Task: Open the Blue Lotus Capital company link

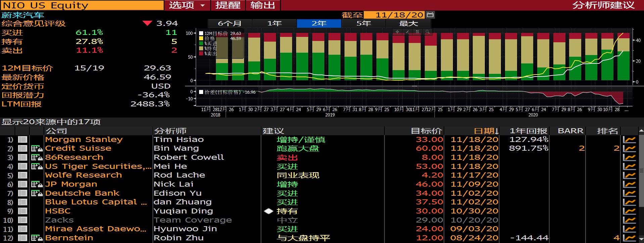Action: (96, 202)
